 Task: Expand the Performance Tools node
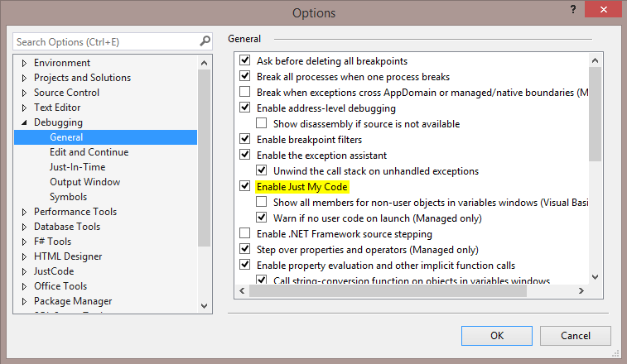[24, 212]
